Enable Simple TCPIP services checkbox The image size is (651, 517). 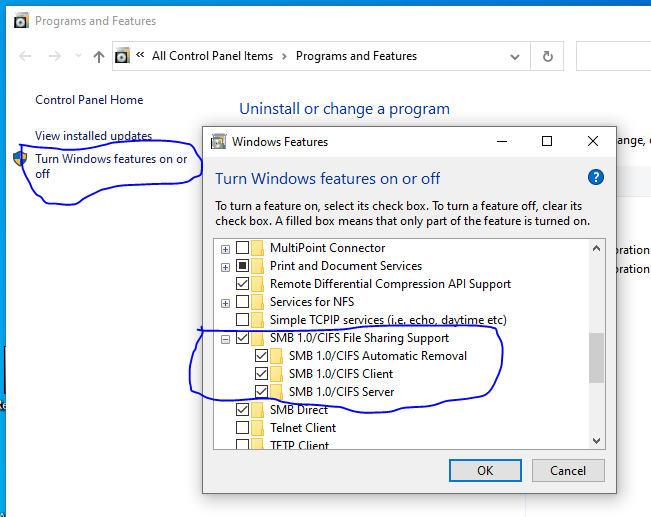pos(242,320)
